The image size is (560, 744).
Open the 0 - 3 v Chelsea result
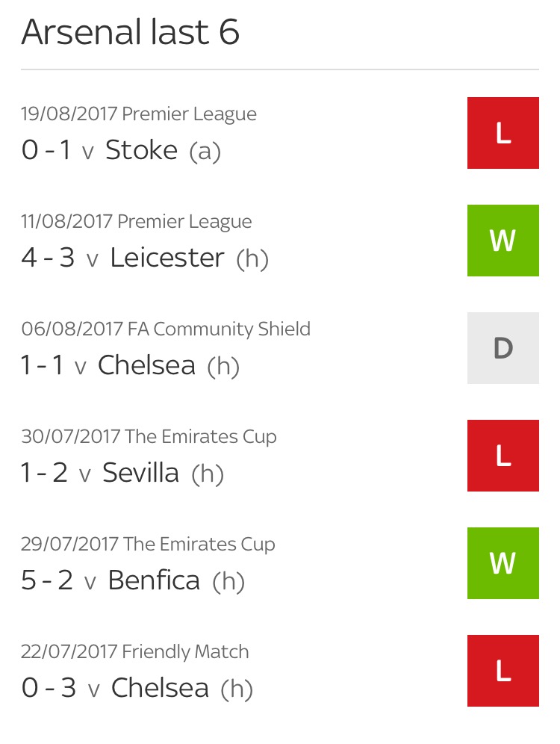(x=137, y=689)
